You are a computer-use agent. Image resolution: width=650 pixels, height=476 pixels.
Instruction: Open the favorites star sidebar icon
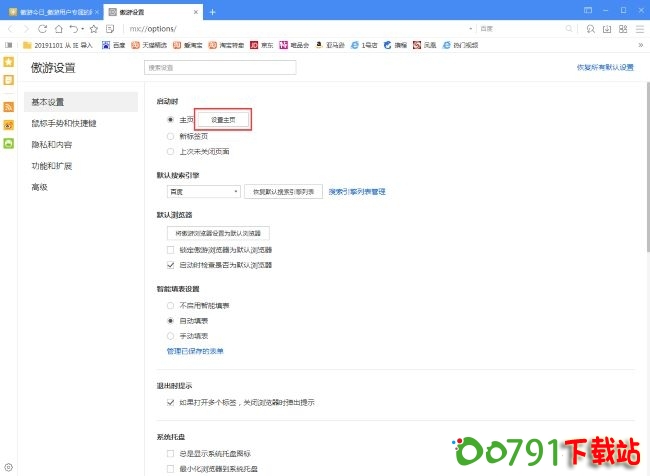click(9, 62)
